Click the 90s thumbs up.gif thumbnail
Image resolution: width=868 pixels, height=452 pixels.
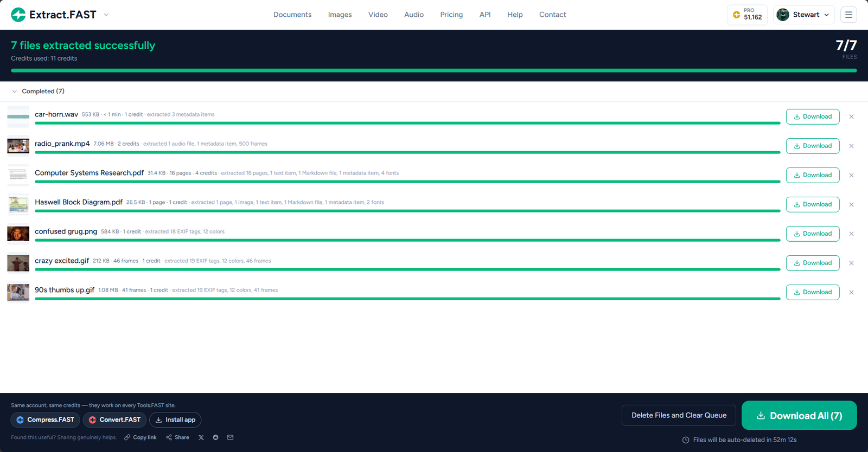18,292
